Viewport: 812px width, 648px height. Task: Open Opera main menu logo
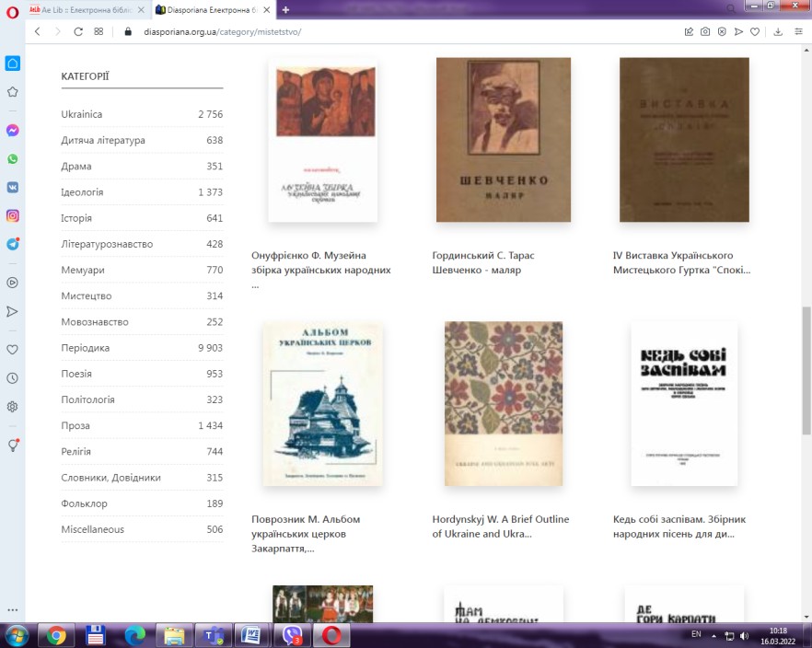pos(12,11)
